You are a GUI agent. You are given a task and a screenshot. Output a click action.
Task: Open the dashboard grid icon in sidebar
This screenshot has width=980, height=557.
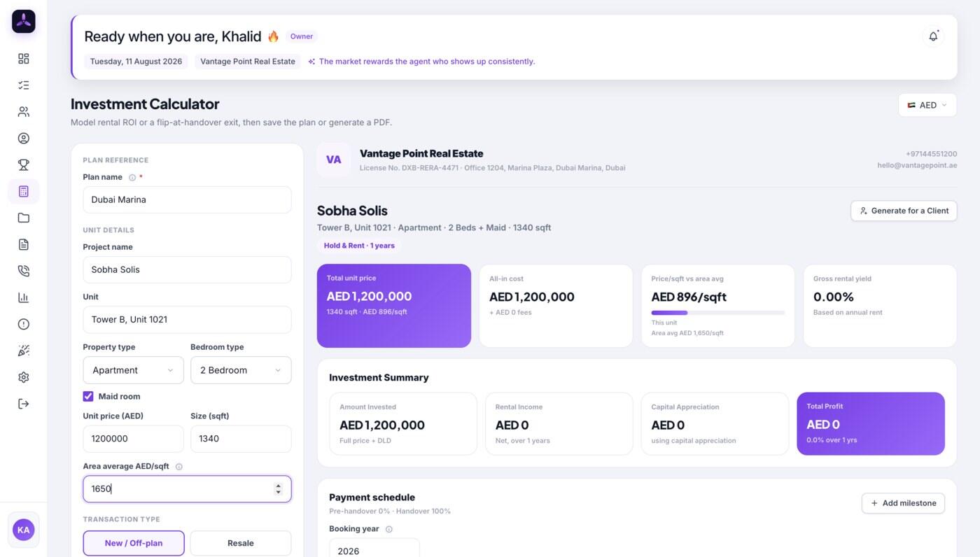pyautogui.click(x=23, y=59)
